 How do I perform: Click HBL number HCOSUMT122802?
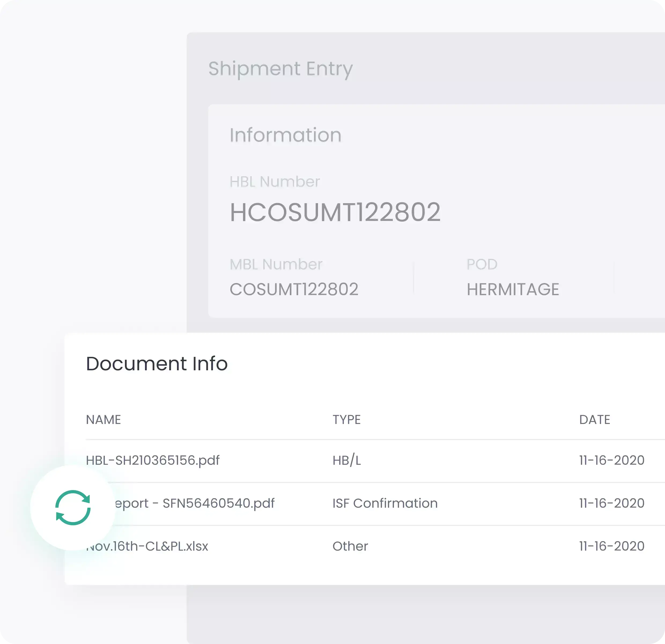pyautogui.click(x=335, y=212)
